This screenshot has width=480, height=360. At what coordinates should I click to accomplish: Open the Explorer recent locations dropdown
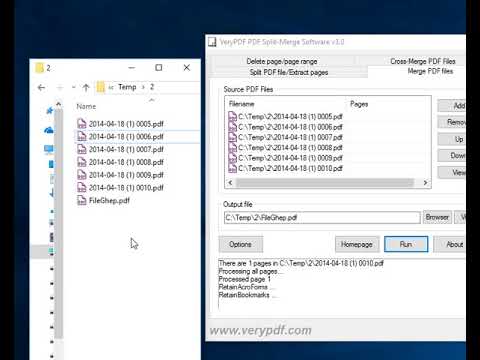73,88
